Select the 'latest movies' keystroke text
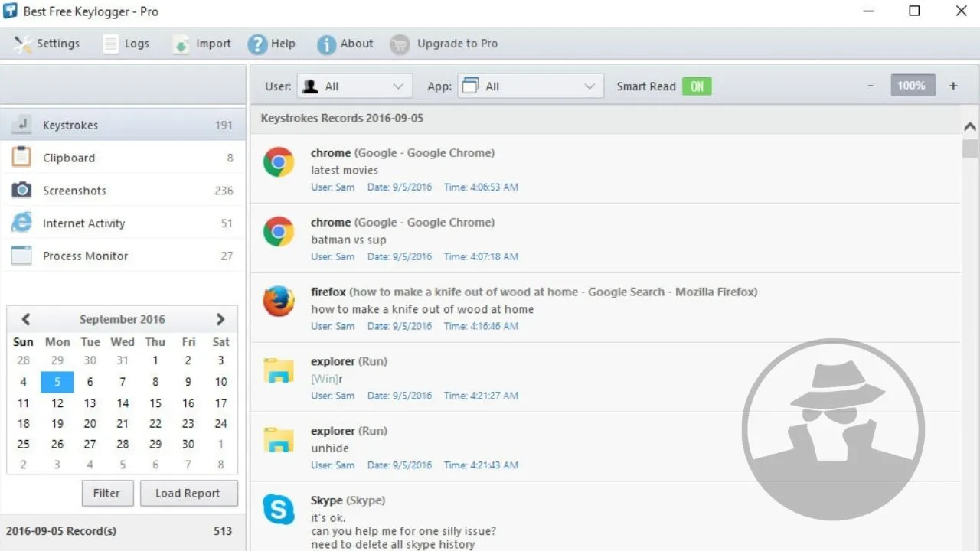Viewport: 980px width, 551px height. pos(345,170)
